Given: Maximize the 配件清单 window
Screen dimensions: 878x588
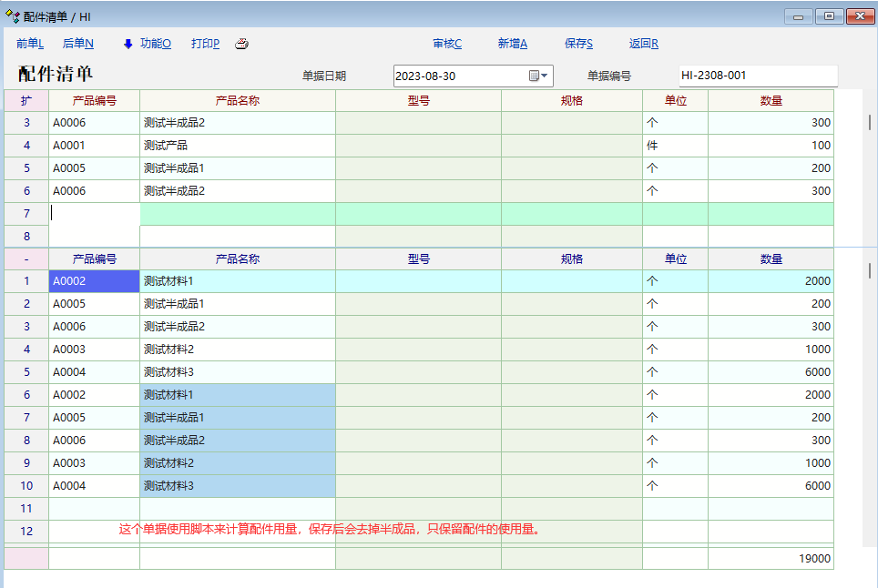Looking at the screenshot, I should coord(830,16).
